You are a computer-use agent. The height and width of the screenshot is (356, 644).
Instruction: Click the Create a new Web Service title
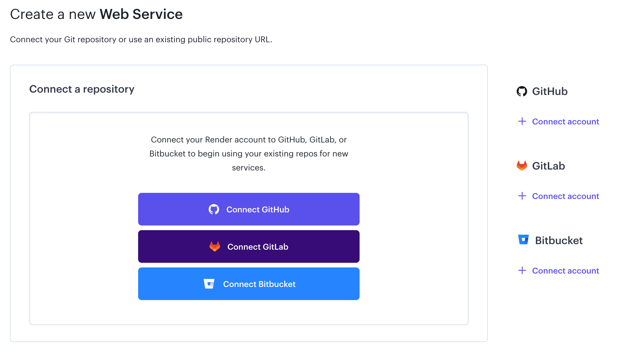96,14
